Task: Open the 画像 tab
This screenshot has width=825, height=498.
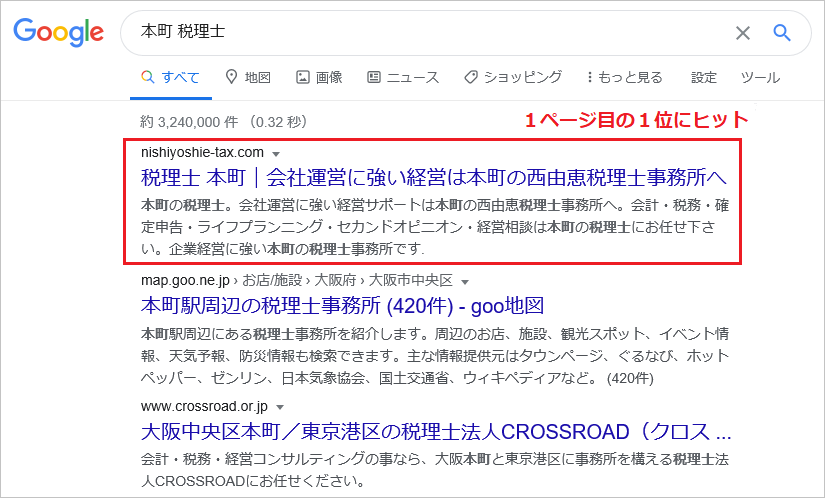Action: 319,78
